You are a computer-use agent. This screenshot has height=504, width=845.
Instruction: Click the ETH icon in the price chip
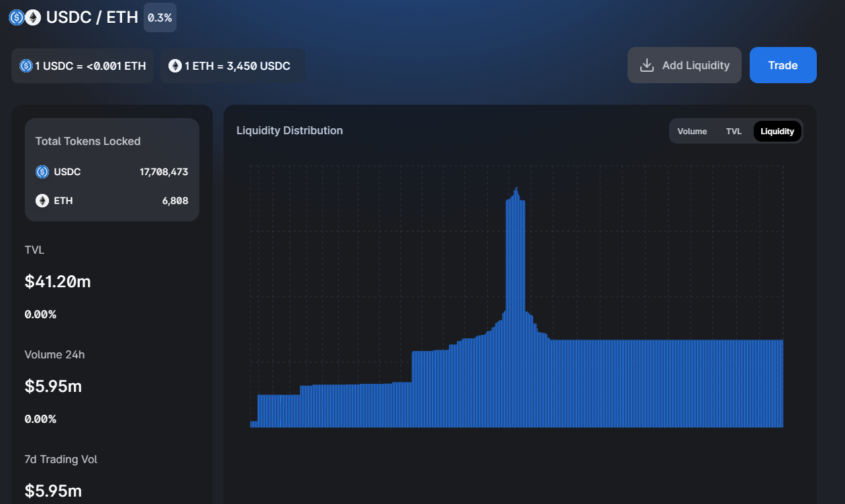[x=175, y=66]
